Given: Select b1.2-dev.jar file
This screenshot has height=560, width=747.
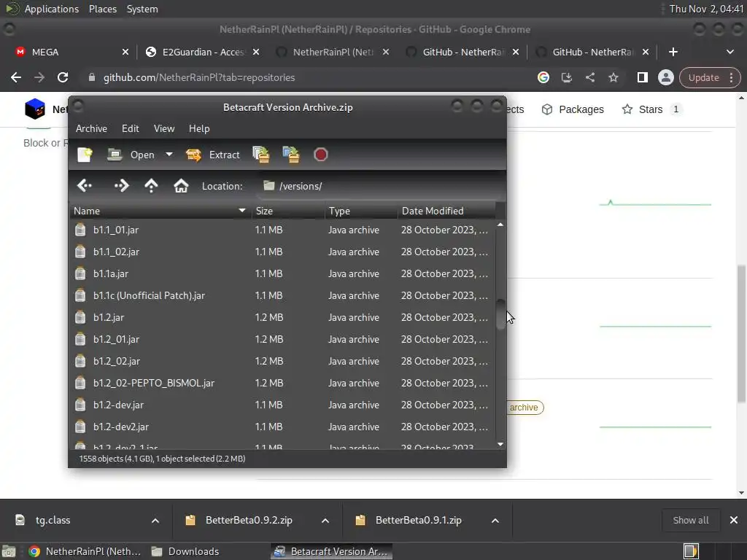Looking at the screenshot, I should [283, 405].
